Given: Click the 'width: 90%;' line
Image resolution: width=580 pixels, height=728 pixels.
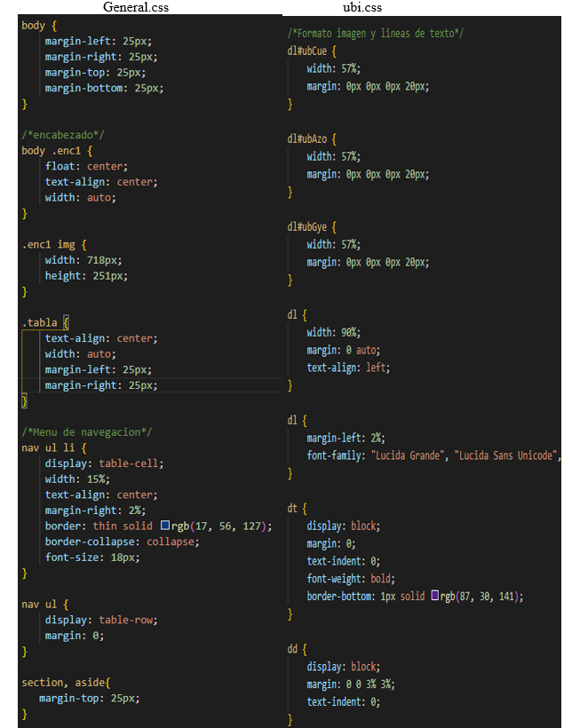Looking at the screenshot, I should pyautogui.click(x=333, y=332).
